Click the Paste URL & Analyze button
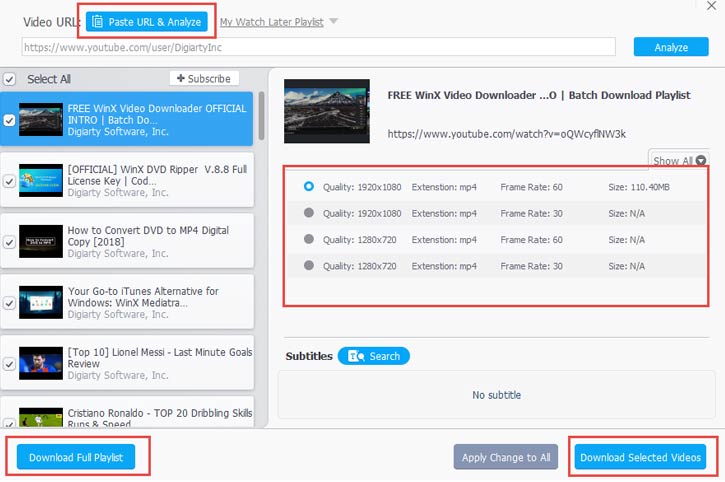The height and width of the screenshot is (482, 725). click(x=147, y=22)
